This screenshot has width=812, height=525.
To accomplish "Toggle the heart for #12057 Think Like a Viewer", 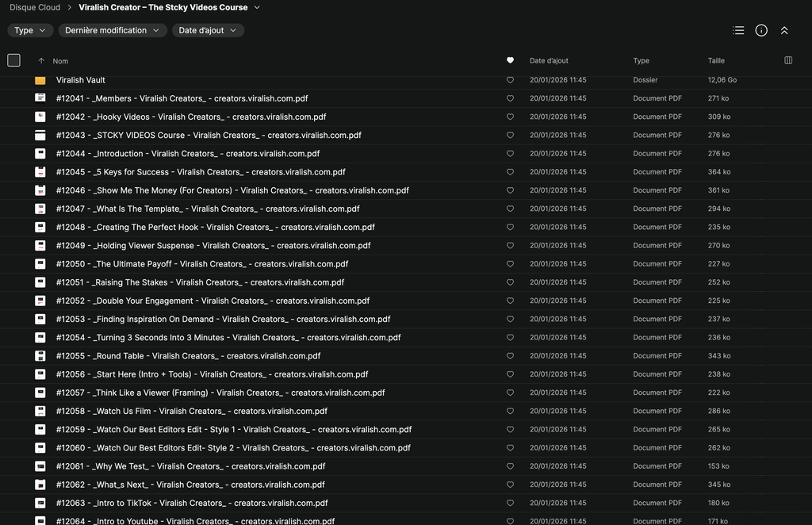I will pos(510,393).
